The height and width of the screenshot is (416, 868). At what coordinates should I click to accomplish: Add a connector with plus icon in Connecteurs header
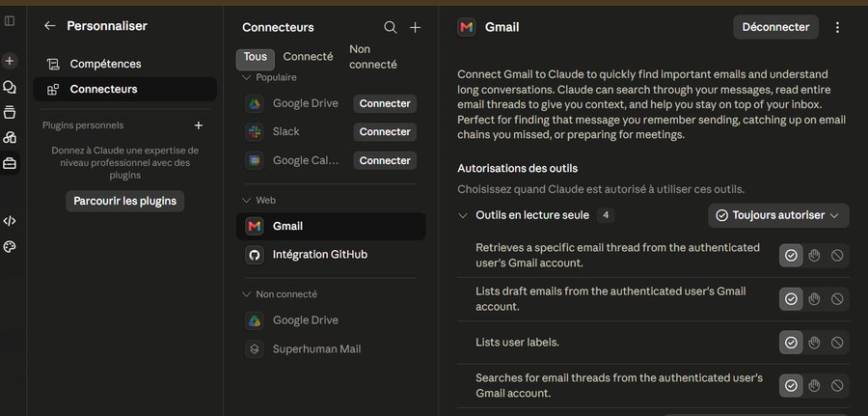point(415,27)
